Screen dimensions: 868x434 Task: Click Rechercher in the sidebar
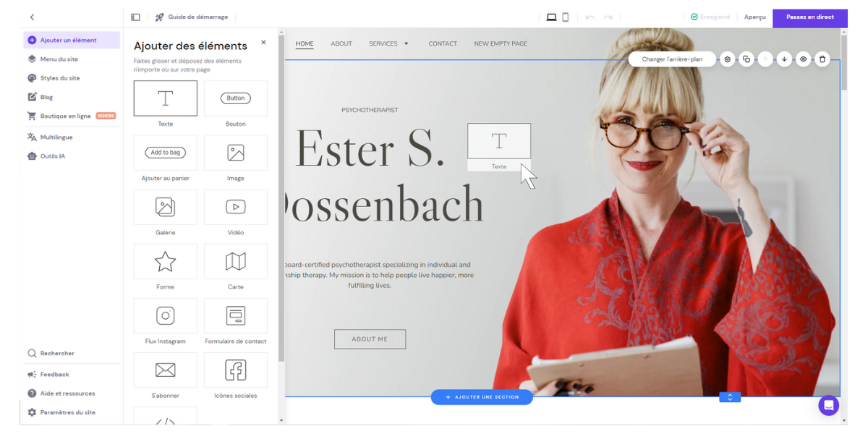pyautogui.click(x=72, y=354)
